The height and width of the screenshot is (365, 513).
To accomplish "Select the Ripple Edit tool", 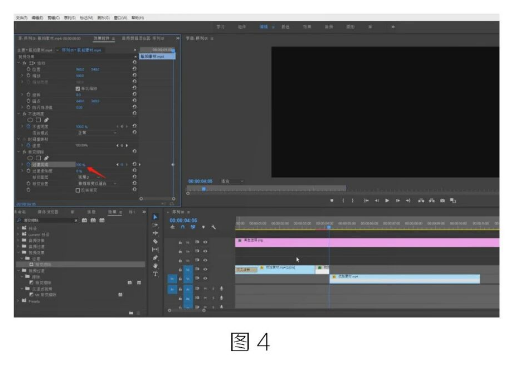I will point(155,233).
